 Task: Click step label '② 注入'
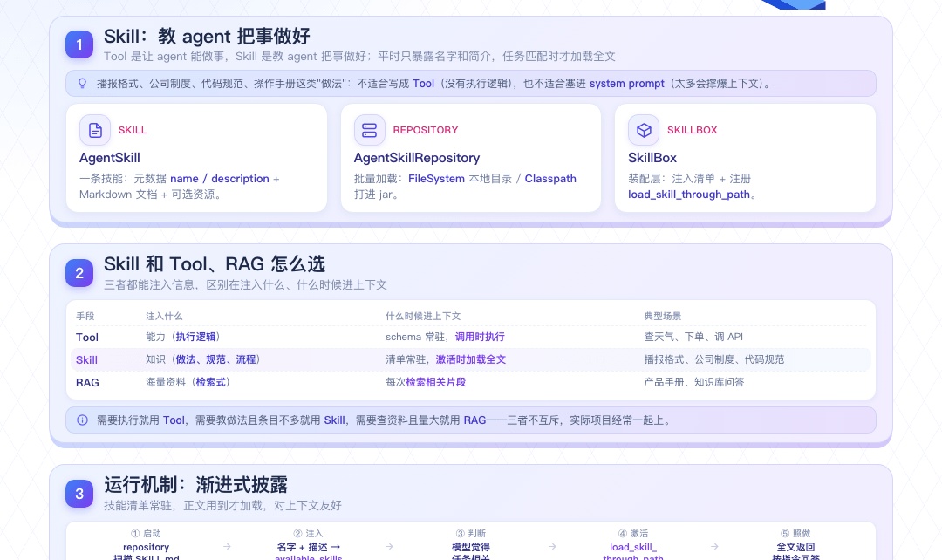[308, 534]
